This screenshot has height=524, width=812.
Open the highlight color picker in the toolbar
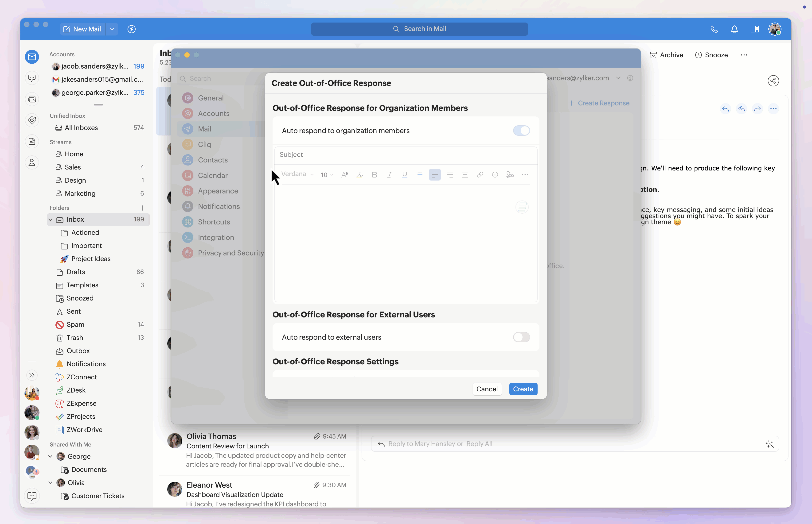[359, 175]
